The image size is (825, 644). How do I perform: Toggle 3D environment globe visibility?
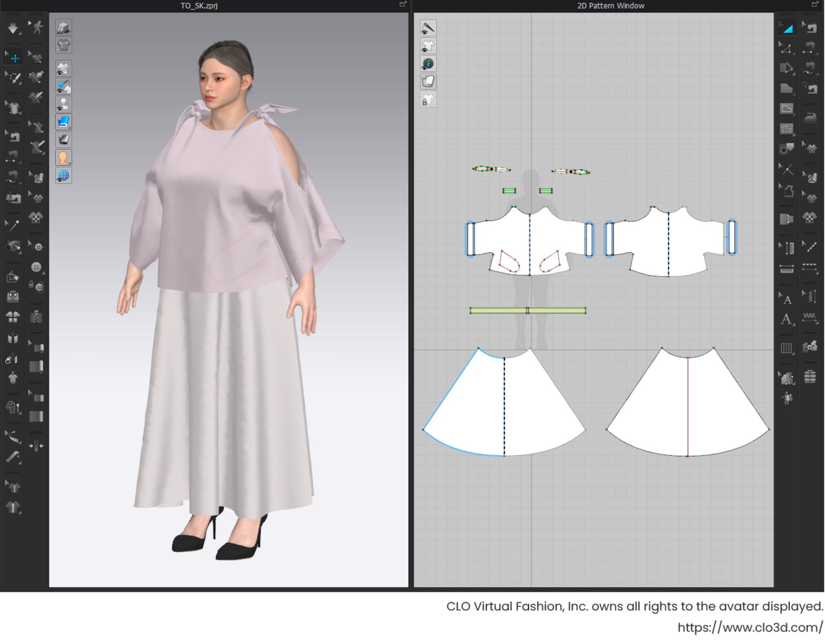click(x=63, y=176)
